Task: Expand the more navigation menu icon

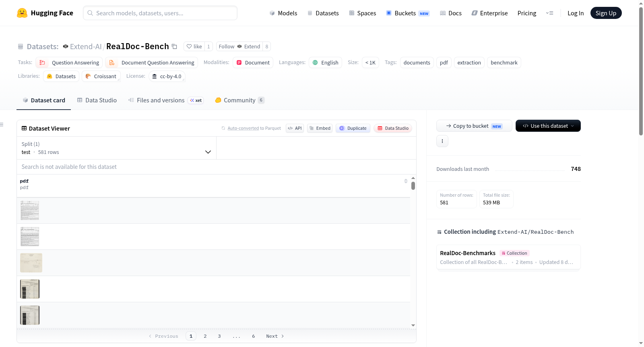Action: (549, 13)
